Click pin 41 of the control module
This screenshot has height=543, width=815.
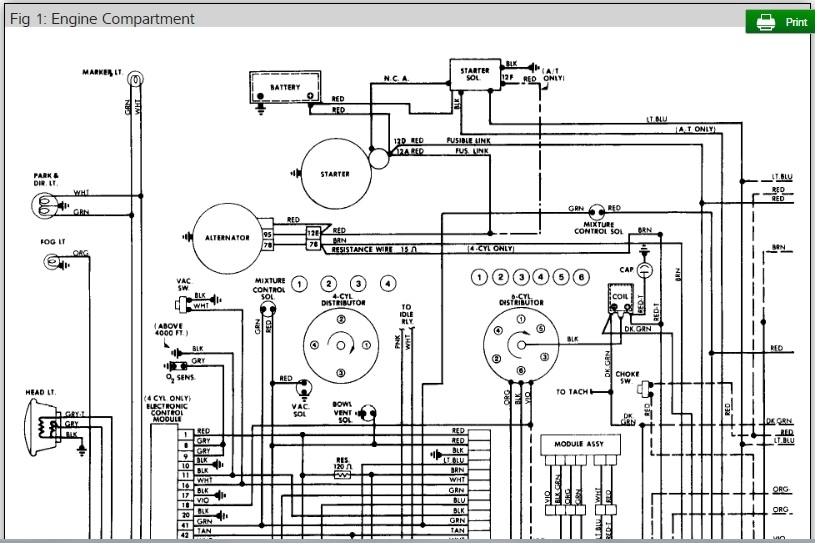pos(186,525)
